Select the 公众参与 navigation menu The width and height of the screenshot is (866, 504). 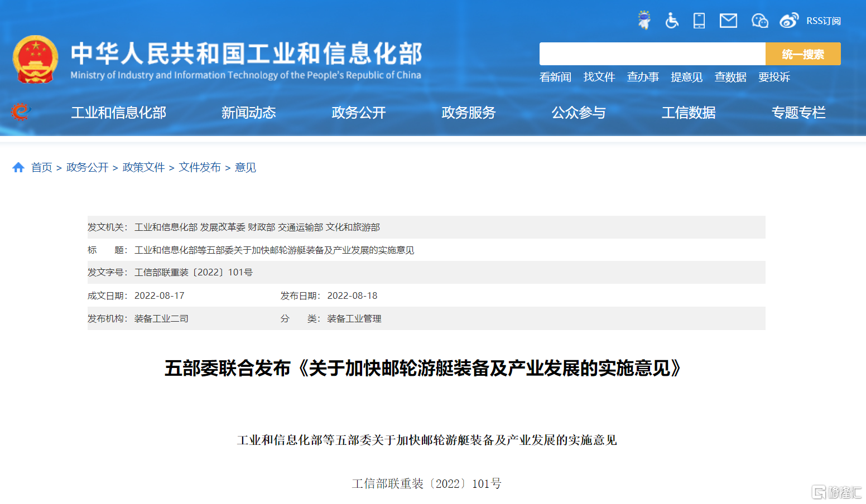tap(579, 113)
